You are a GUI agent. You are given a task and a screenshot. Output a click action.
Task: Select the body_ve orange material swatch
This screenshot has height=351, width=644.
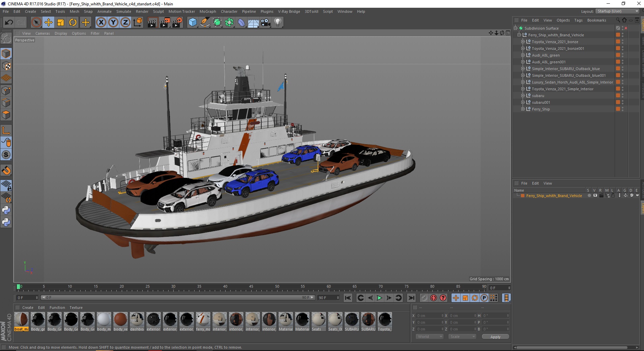120,322
